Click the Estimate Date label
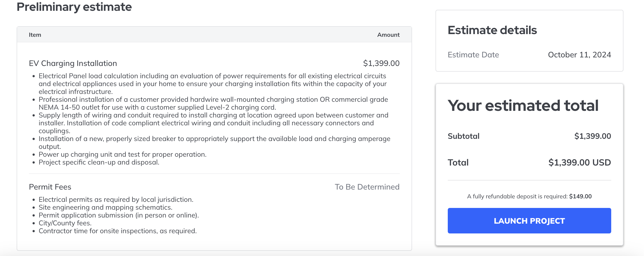 (x=473, y=55)
